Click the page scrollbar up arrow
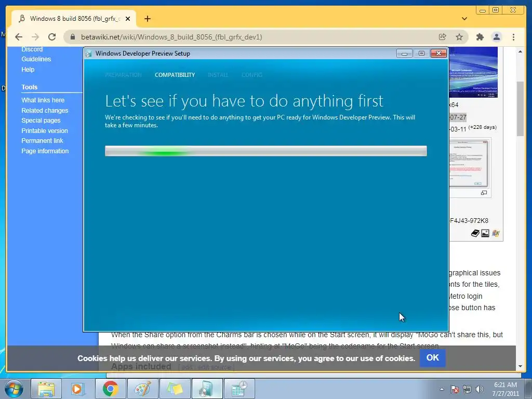 click(x=520, y=51)
